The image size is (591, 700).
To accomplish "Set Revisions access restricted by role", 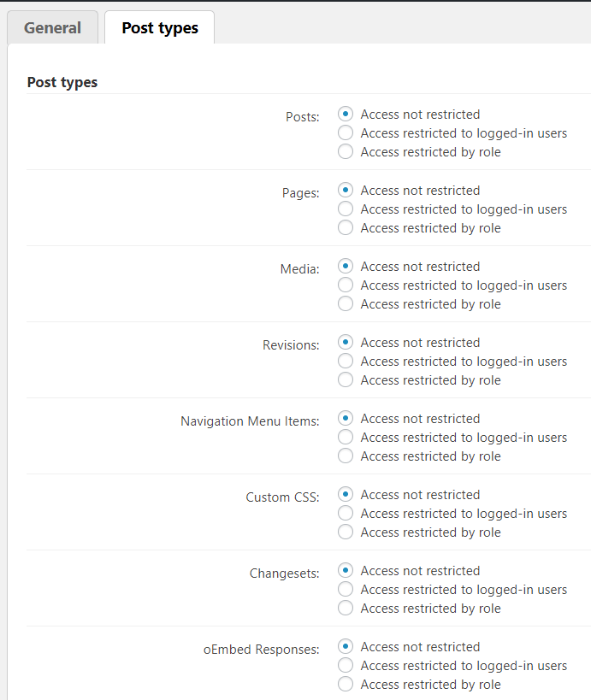I will coord(346,379).
